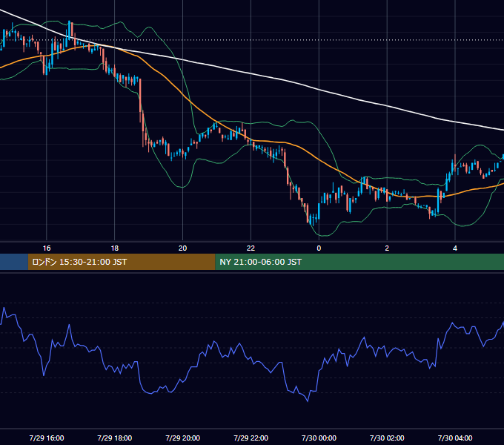Click the '7/29 20:00' date label
Screen dimensions: 504x445
pos(182,438)
